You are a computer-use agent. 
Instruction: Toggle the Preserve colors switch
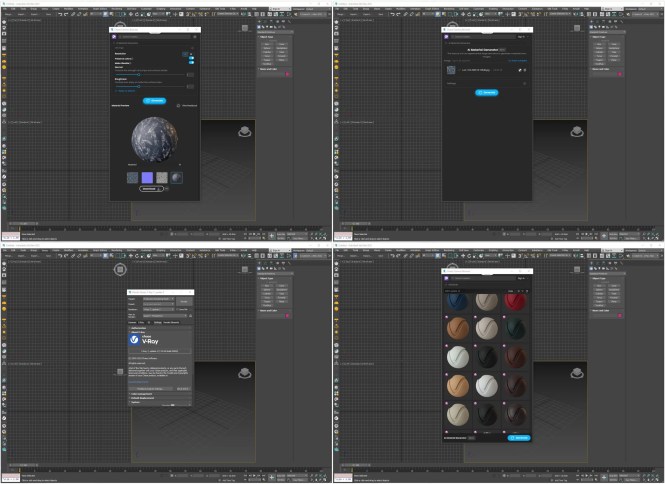(x=191, y=58)
